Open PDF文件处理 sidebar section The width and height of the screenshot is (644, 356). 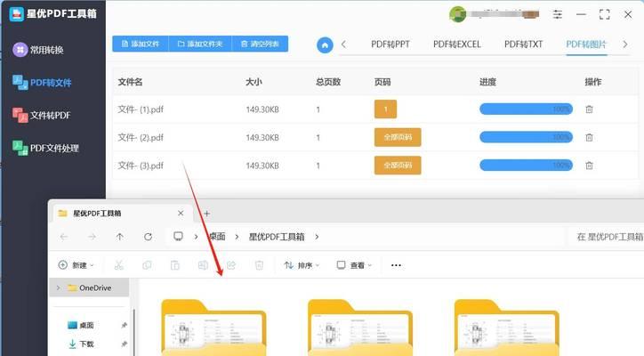pos(45,148)
